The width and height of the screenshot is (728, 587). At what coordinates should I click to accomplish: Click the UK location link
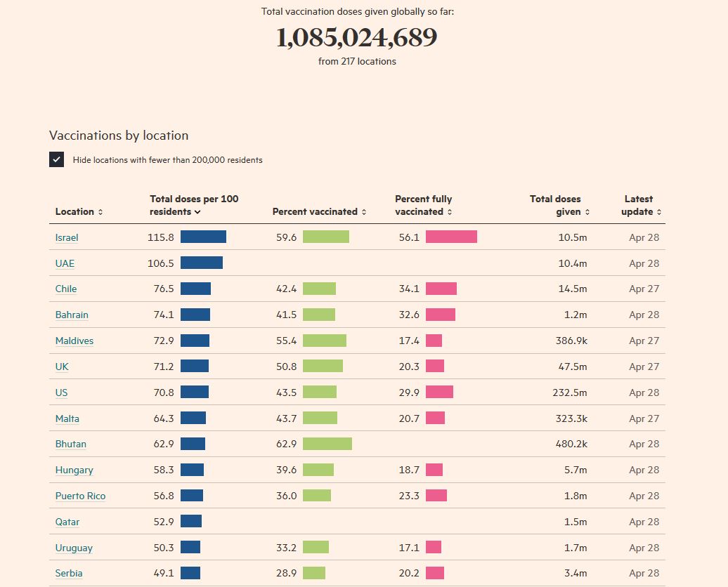[62, 367]
